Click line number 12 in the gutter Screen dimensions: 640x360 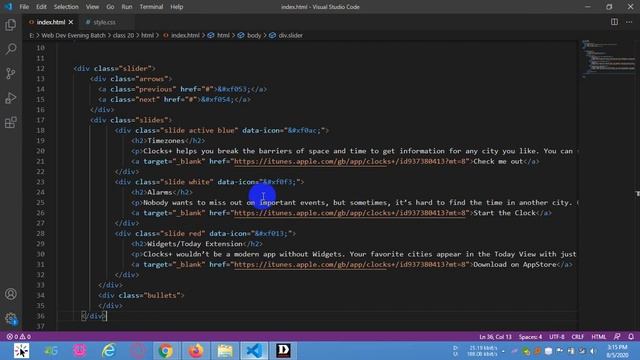[x=40, y=69]
